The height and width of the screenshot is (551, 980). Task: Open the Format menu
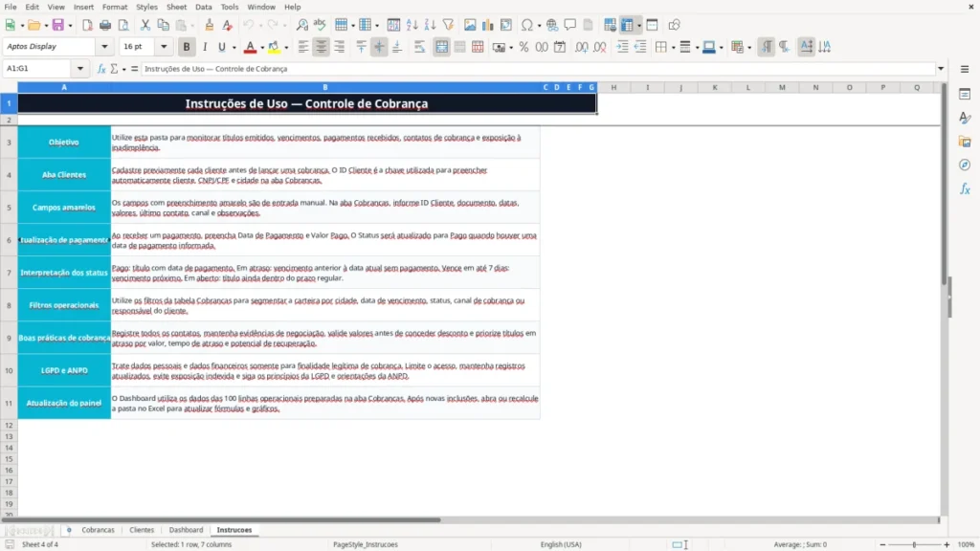tap(115, 7)
